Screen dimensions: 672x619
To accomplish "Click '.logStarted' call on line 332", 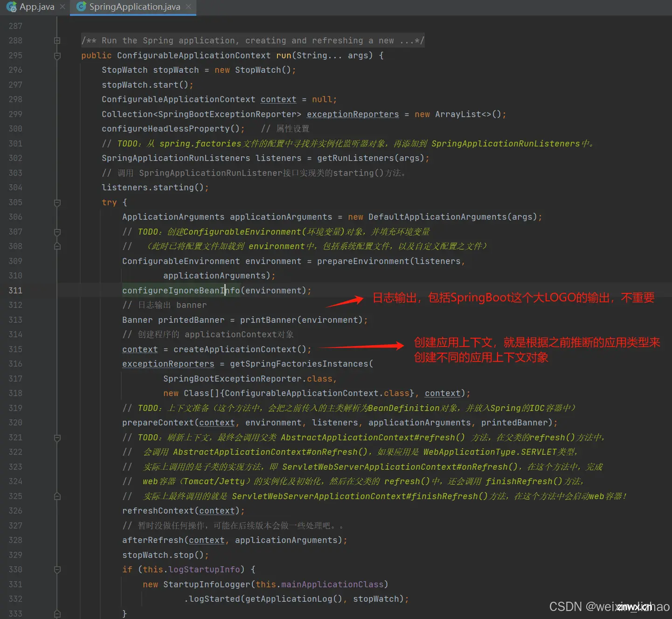I will (x=212, y=599).
